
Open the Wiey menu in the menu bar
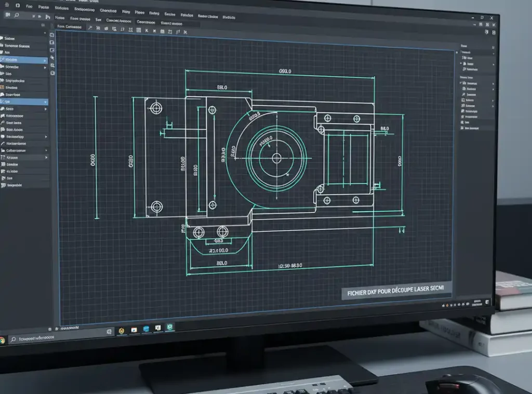pos(126,11)
